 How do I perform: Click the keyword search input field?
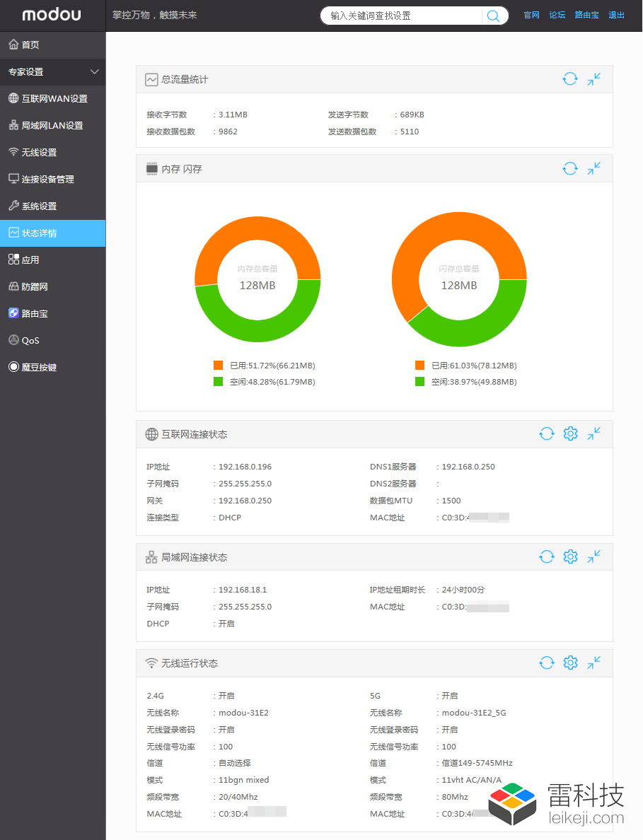[x=403, y=16]
